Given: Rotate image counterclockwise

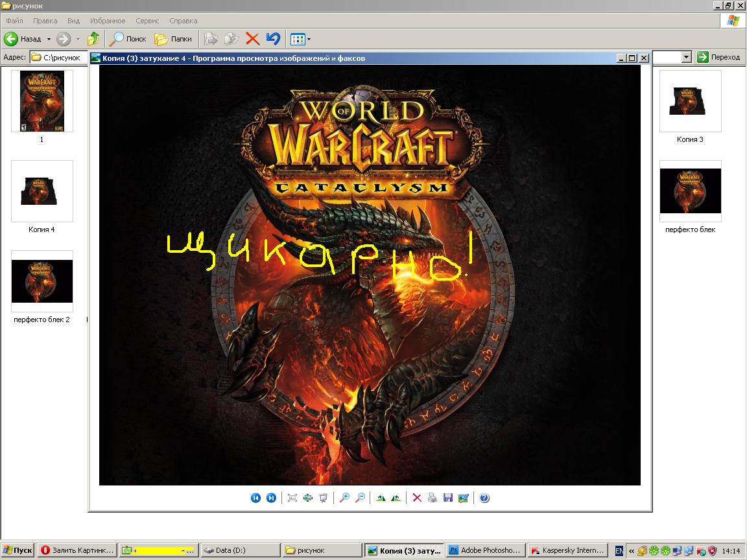Looking at the screenshot, I should [x=396, y=498].
